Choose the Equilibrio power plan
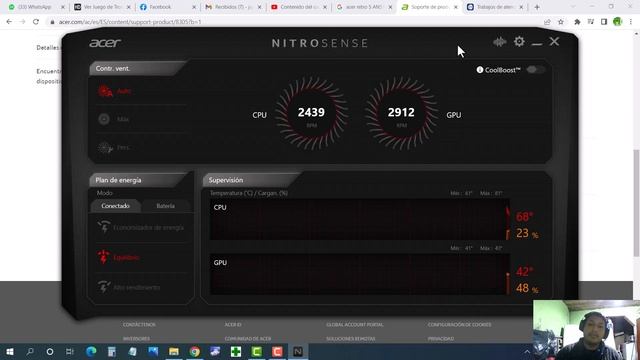The width and height of the screenshot is (640, 360). coord(118,257)
